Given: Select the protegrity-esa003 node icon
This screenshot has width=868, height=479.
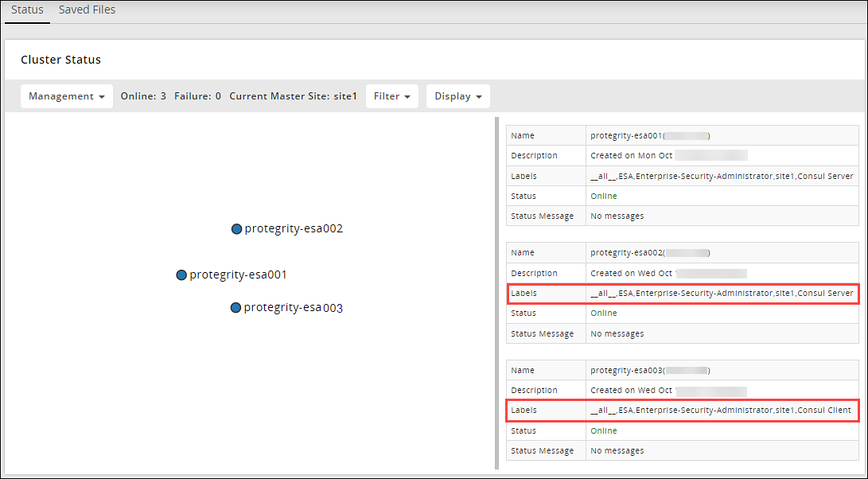Looking at the screenshot, I should [235, 307].
